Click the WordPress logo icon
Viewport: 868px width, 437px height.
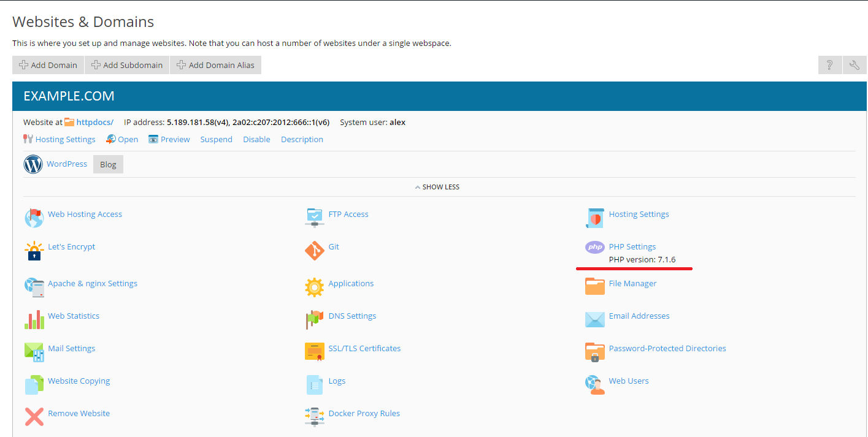33,164
